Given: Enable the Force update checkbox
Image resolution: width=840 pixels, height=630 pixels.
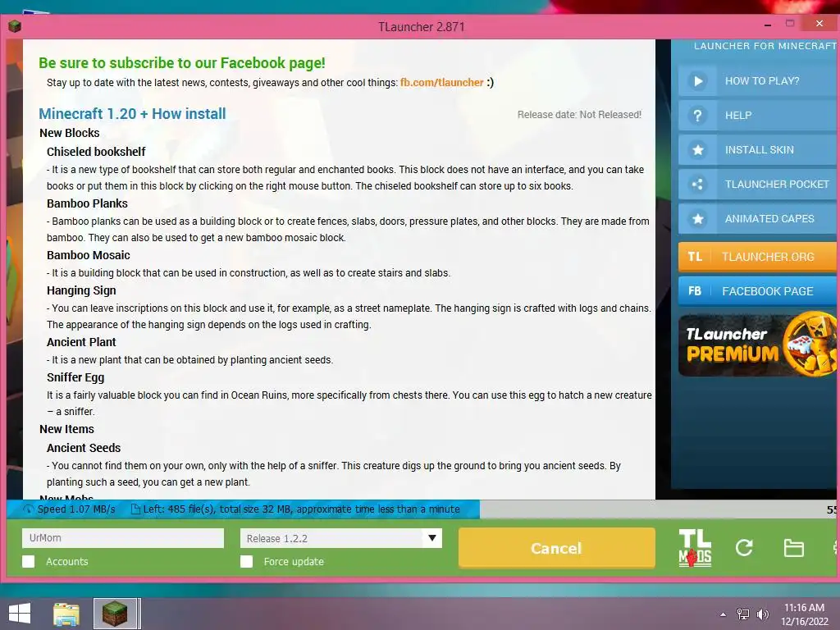Looking at the screenshot, I should 246,561.
